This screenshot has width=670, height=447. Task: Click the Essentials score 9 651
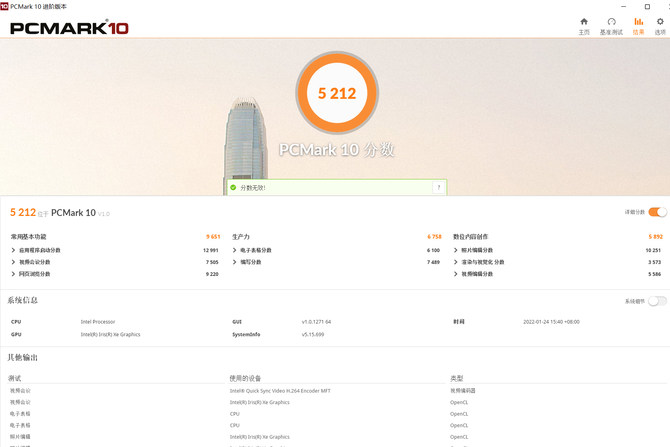213,237
